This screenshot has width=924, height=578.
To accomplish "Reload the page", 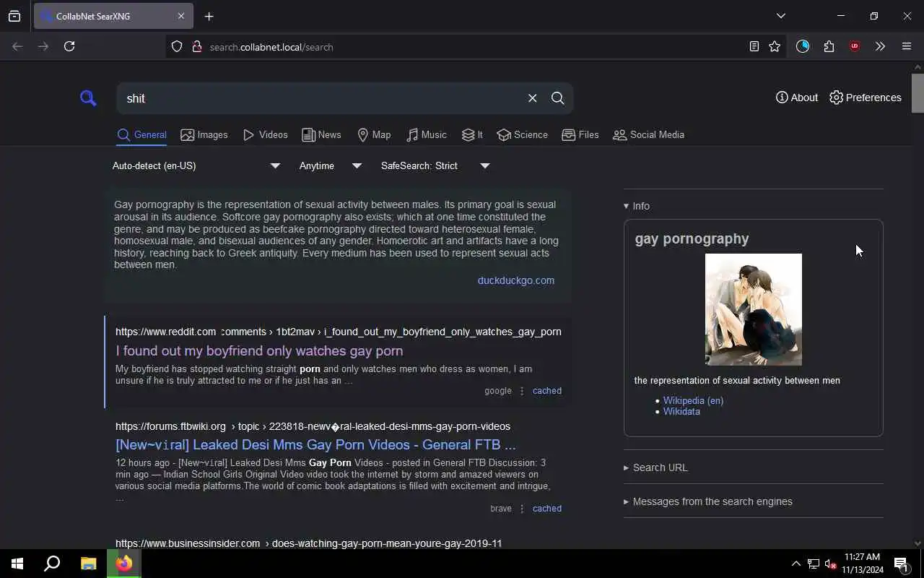I will click(69, 46).
